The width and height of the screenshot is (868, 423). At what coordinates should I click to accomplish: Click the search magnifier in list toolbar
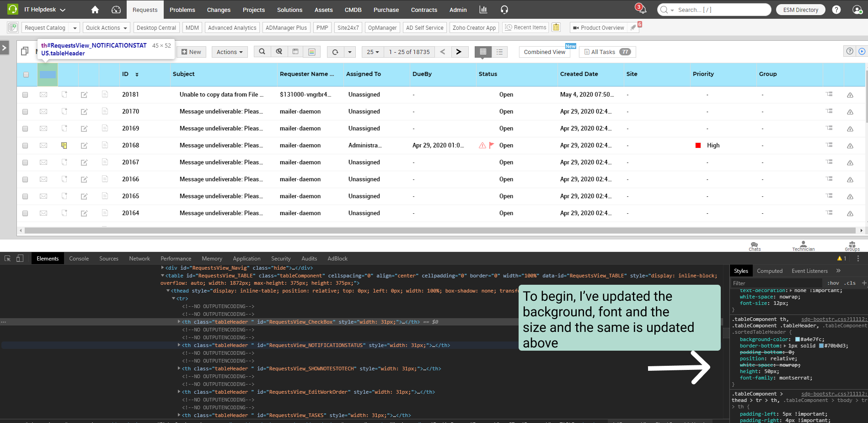262,52
